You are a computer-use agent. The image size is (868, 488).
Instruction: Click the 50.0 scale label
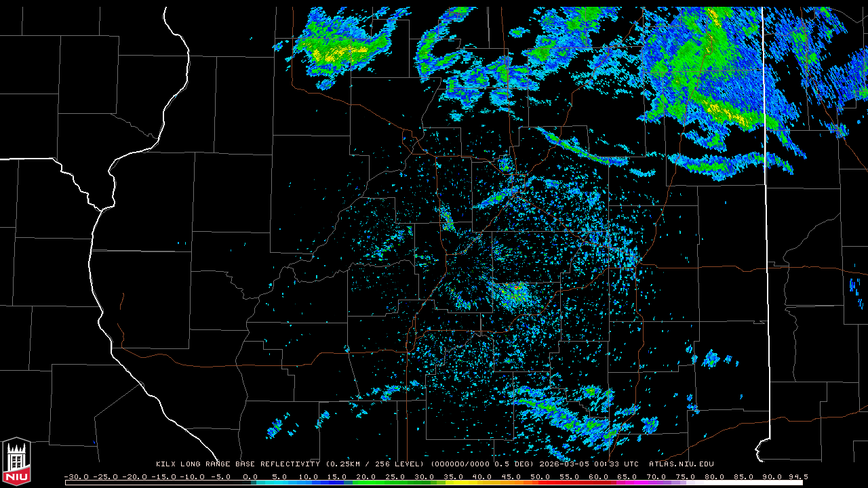pos(540,477)
